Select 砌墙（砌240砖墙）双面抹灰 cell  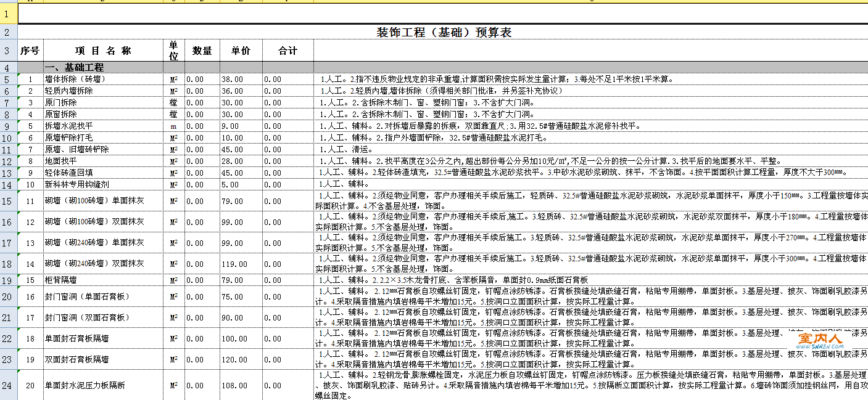103,264
